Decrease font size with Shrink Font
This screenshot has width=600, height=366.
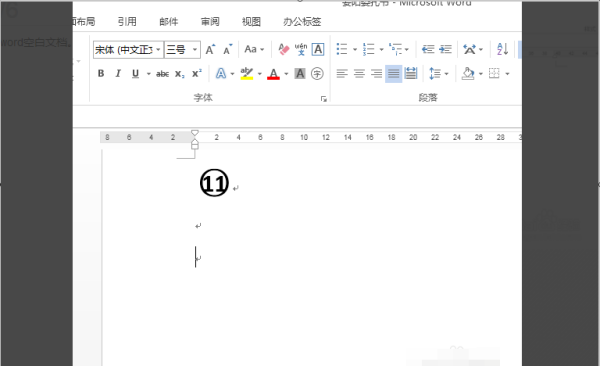click(228, 50)
